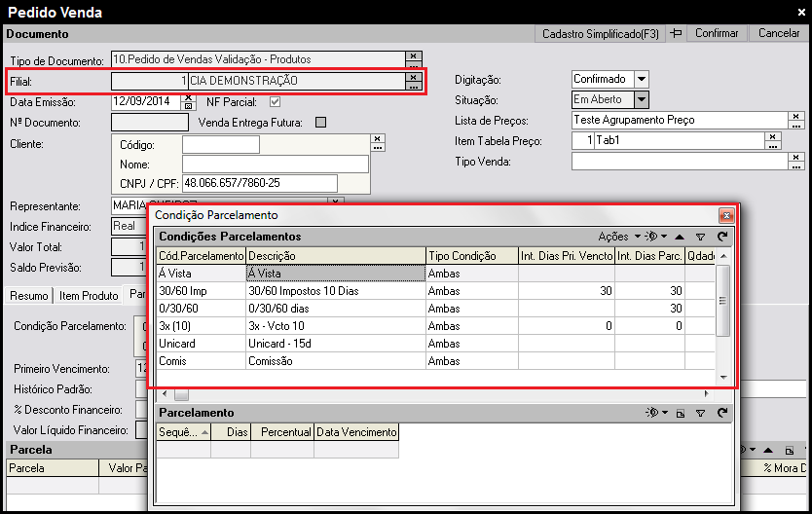This screenshot has height=514, width=812.
Task: Open the Digitação dropdown
Action: (x=641, y=79)
